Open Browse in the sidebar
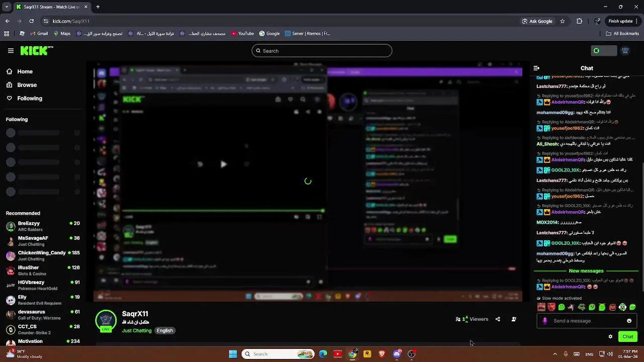This screenshot has width=644, height=362. point(21,85)
